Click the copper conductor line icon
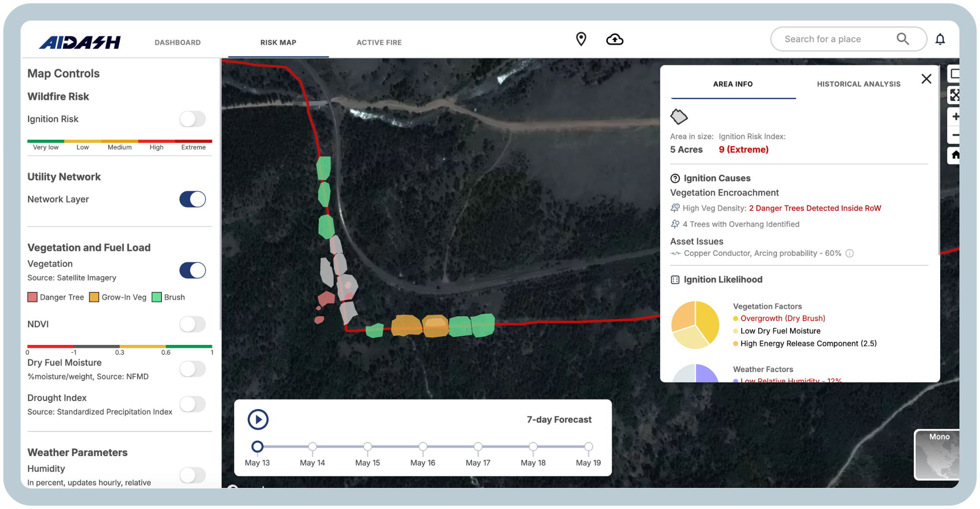 click(676, 254)
